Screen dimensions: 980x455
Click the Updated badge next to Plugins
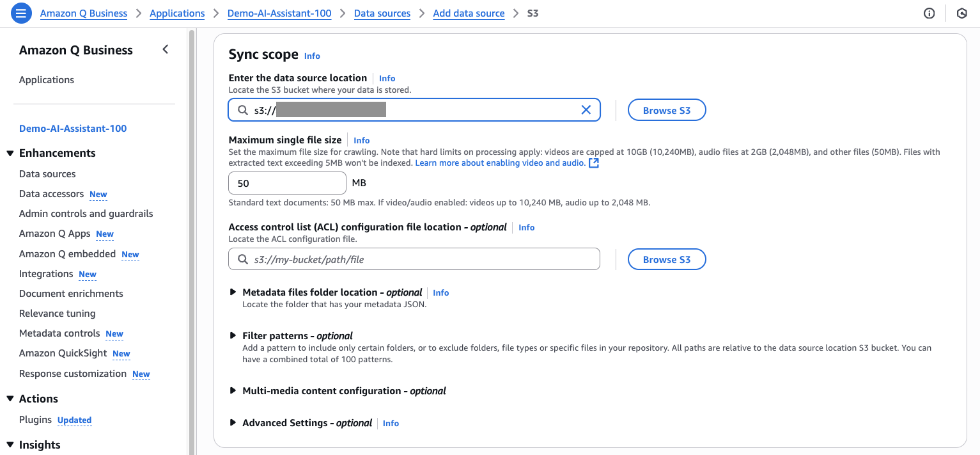75,420
